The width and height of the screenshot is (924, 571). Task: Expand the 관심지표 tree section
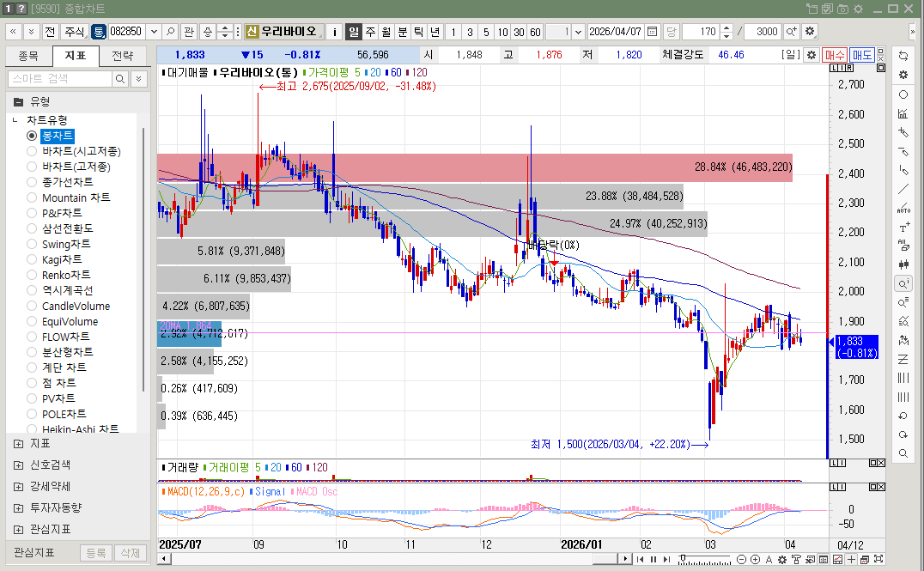click(18, 529)
